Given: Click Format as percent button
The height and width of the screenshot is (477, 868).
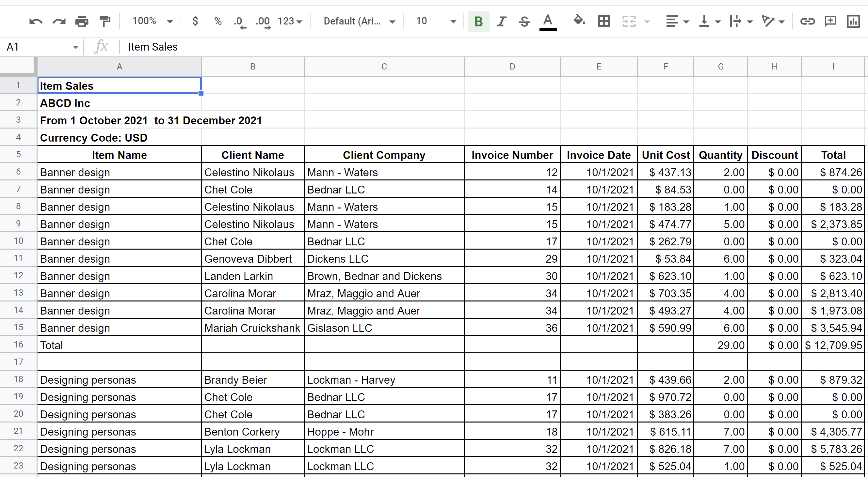Looking at the screenshot, I should pyautogui.click(x=218, y=22).
